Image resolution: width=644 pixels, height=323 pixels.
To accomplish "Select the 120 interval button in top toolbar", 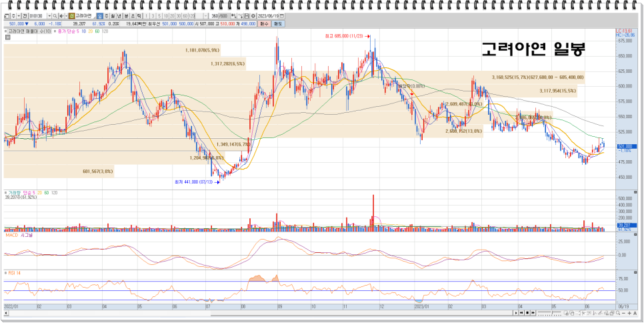I will (191, 16).
